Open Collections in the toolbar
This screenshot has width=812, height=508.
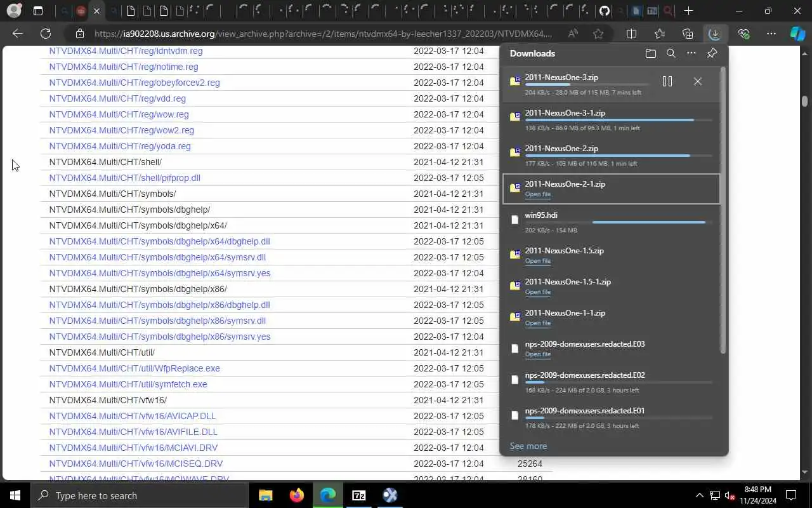coord(688,34)
